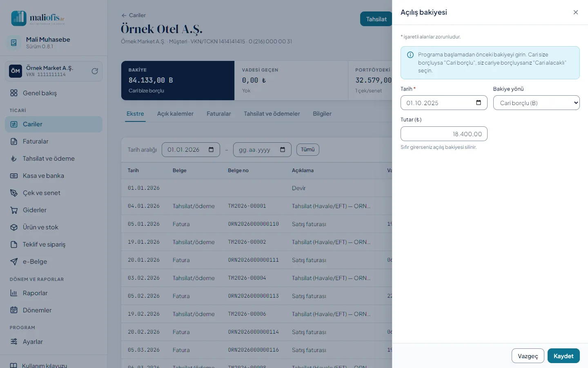The height and width of the screenshot is (368, 588).
Task: Click the Vazgeç button
Action: pyautogui.click(x=528, y=356)
